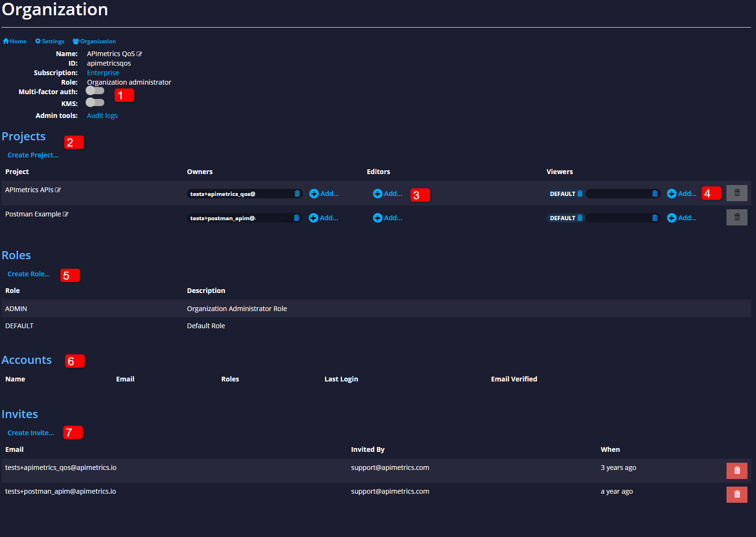Click the 'a year ago' invite time
756x537 pixels.
coord(617,491)
